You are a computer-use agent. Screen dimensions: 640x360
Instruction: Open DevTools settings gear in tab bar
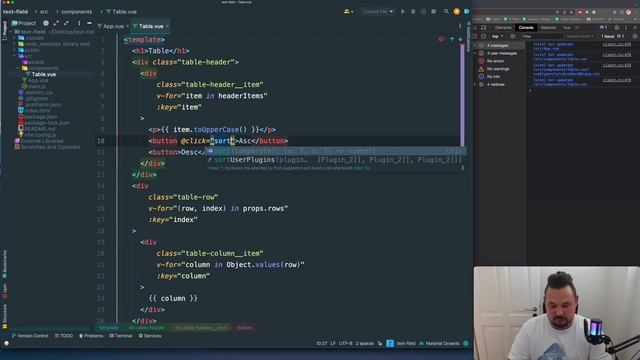click(617, 27)
